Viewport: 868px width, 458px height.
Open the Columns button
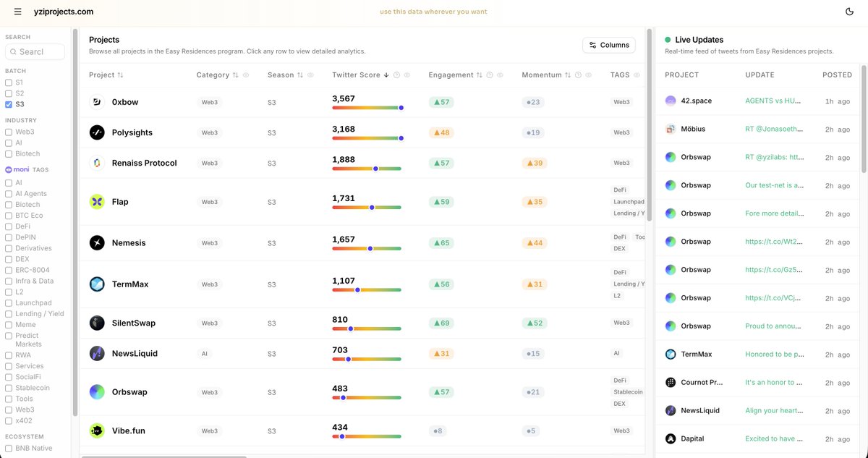609,45
